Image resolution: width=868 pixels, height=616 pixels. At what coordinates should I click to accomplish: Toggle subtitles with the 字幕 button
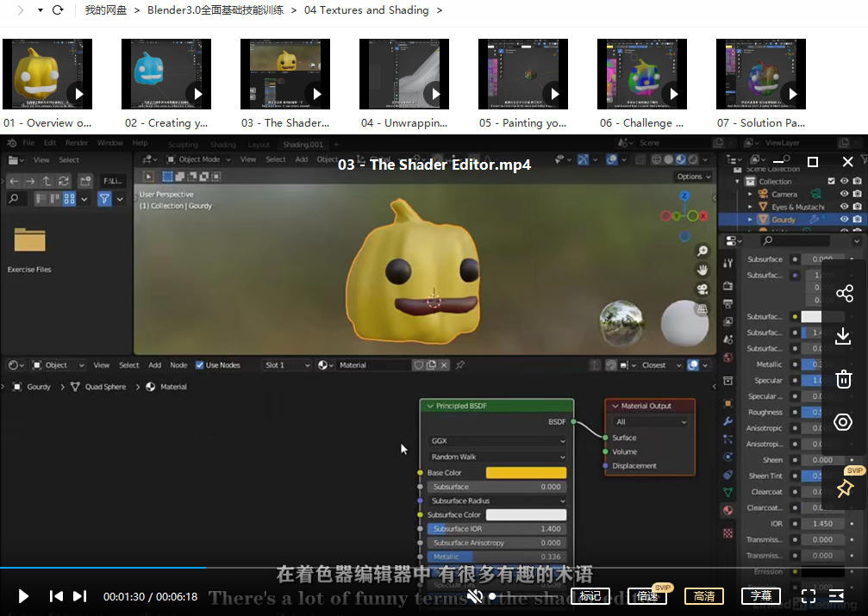click(760, 596)
